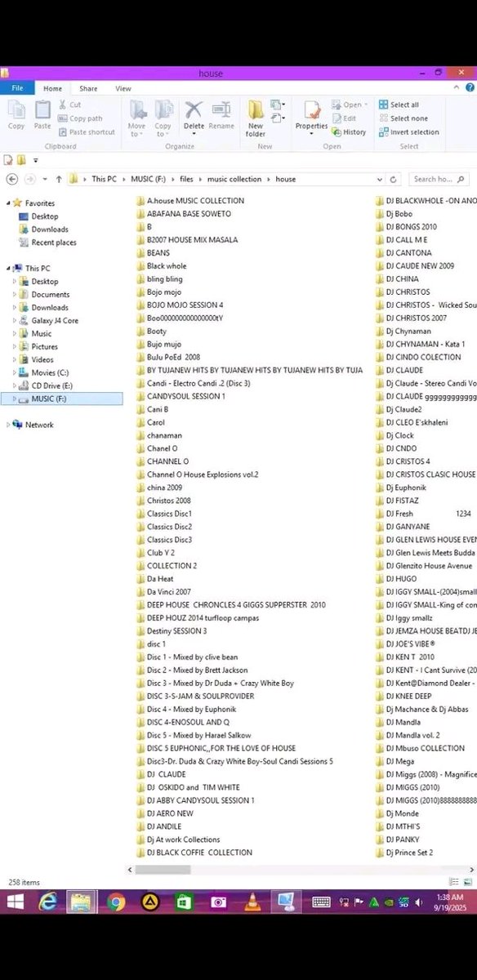Open the History command

[349, 131]
